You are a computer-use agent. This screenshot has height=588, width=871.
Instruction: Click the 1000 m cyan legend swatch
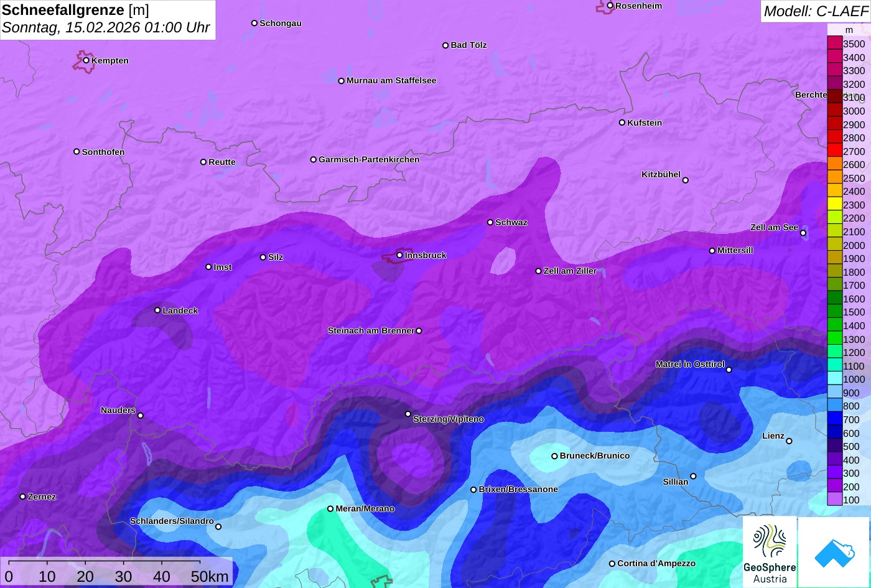834,378
